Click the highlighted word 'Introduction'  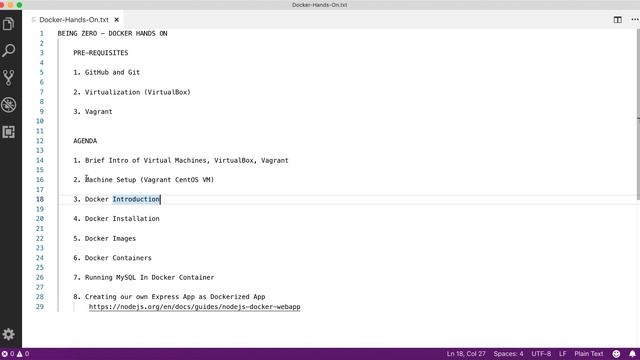coord(136,199)
